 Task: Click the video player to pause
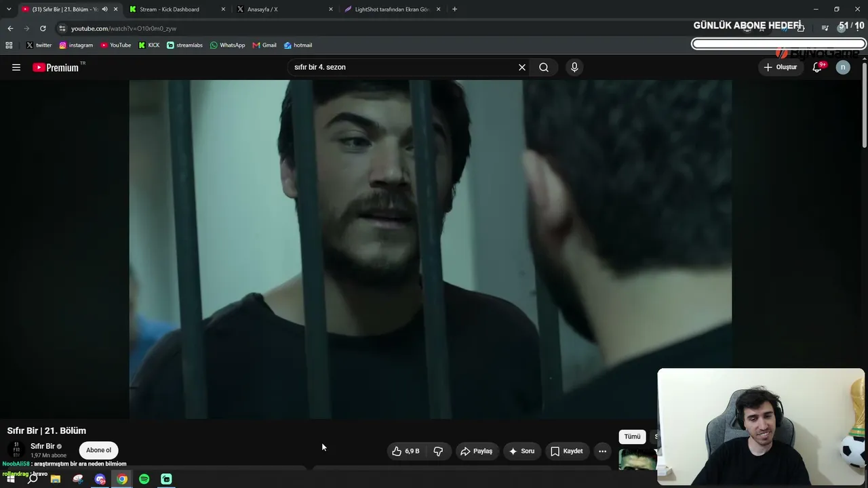(x=431, y=249)
